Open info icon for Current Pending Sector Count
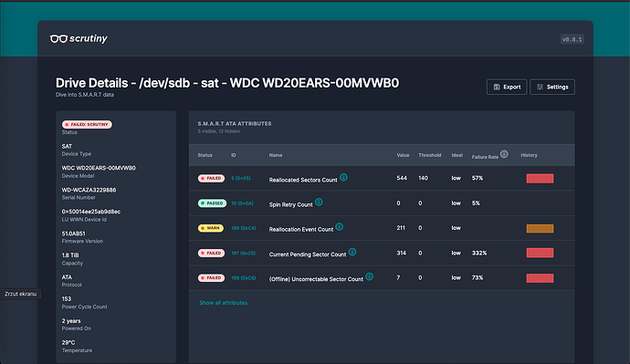The width and height of the screenshot is (630, 364). tap(352, 252)
